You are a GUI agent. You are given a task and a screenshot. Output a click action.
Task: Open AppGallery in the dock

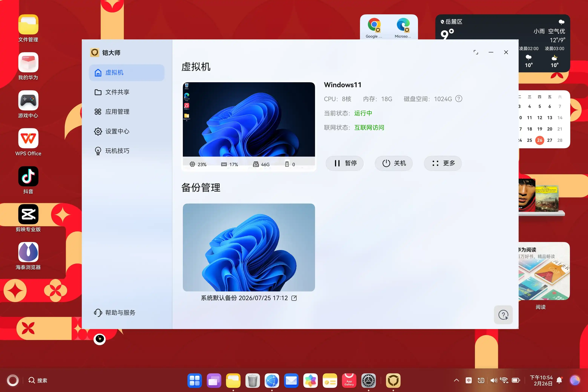(349, 381)
